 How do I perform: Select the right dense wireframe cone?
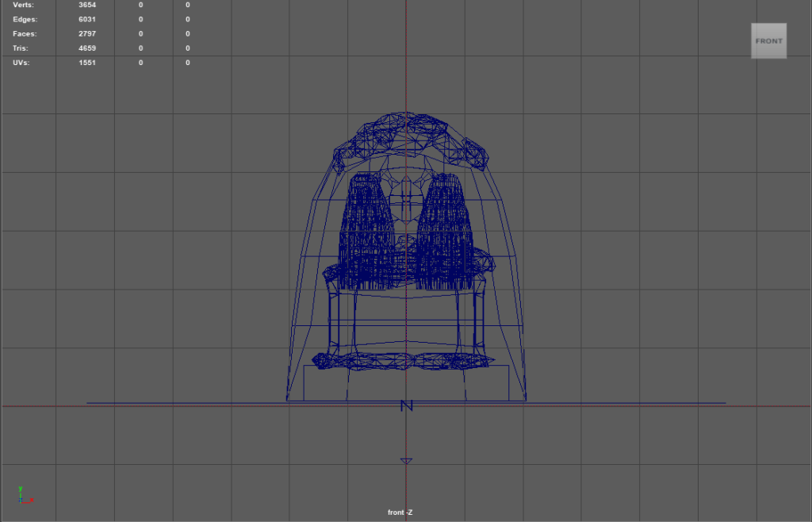click(446, 230)
